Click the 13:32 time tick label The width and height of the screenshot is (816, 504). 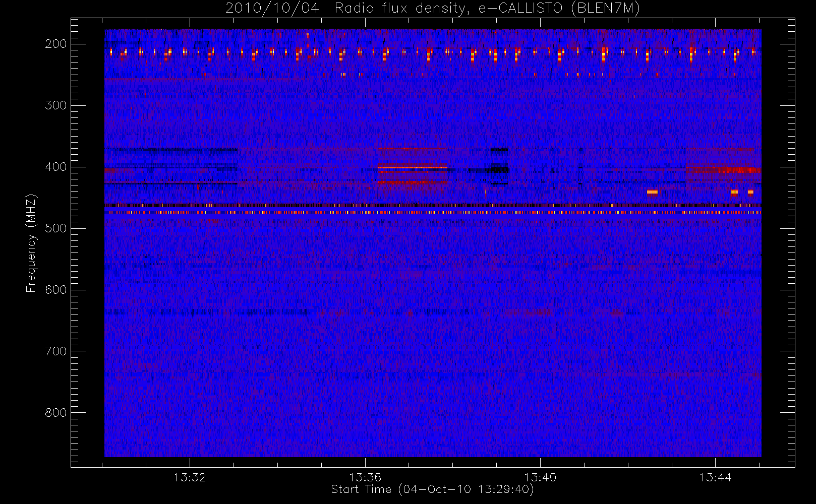coord(190,477)
